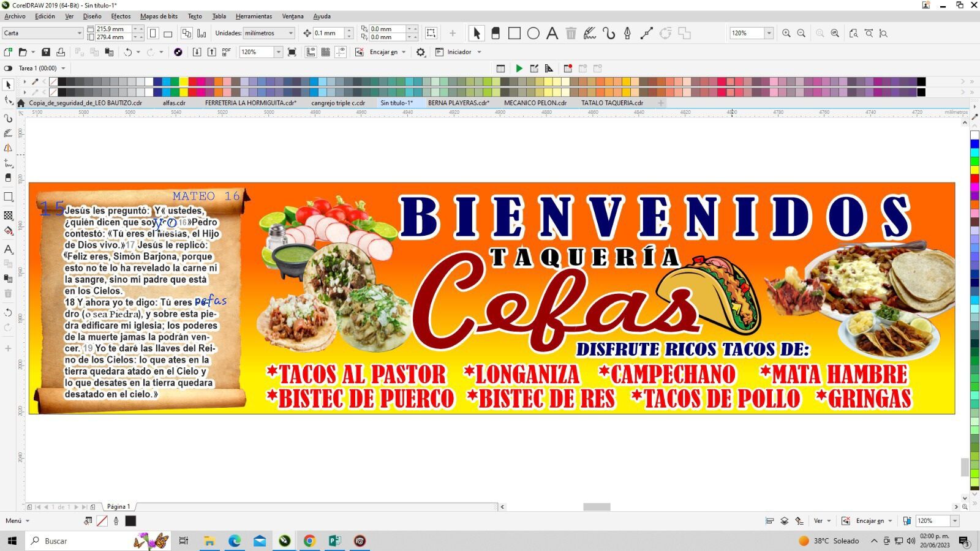Click the Zoom In magnifier icon
Image resolution: width=980 pixels, height=551 pixels.
(x=786, y=33)
